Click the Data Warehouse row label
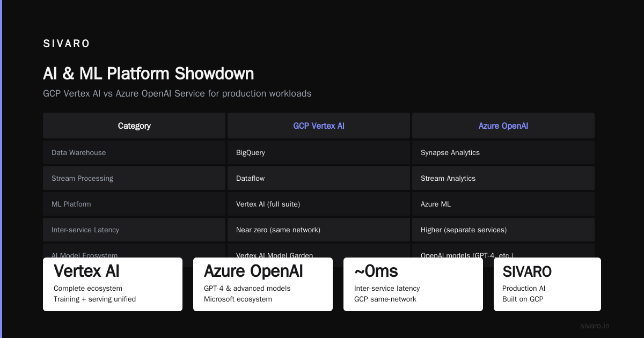644x338 pixels. 134,152
